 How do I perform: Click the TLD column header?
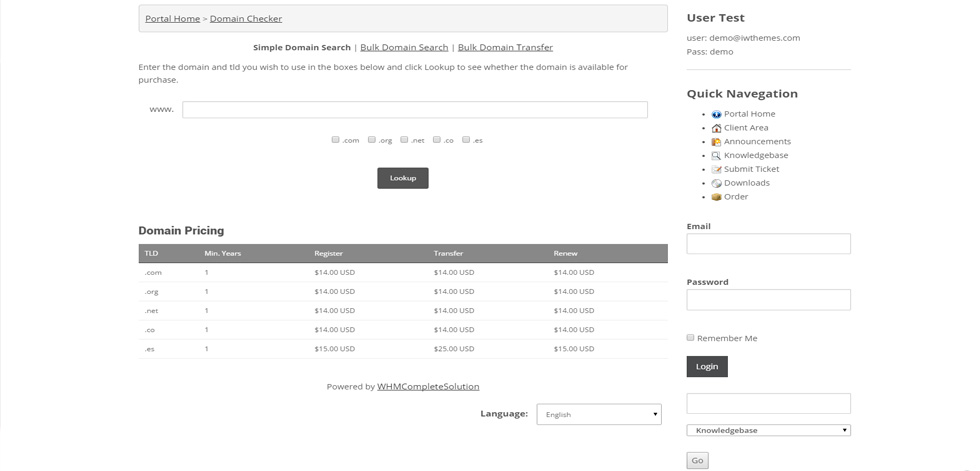[151, 254]
